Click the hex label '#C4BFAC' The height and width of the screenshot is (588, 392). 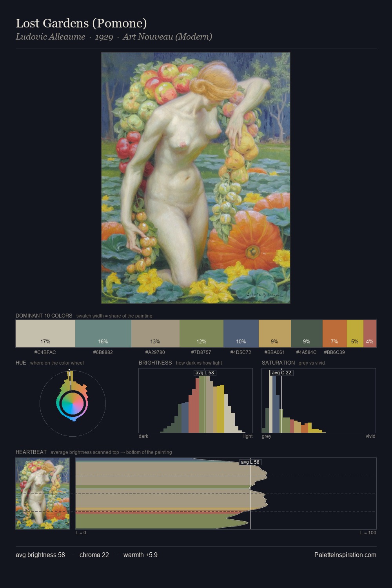coord(45,352)
